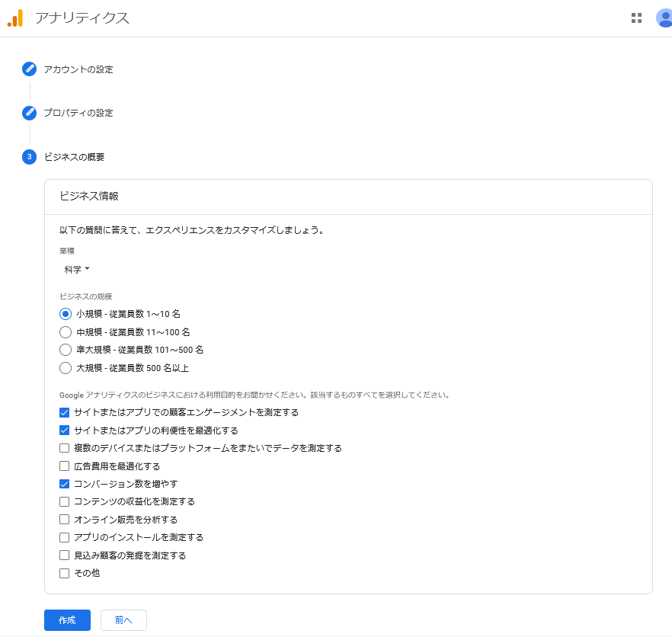Go back with the 前へ button
672x637 pixels.
[123, 620]
